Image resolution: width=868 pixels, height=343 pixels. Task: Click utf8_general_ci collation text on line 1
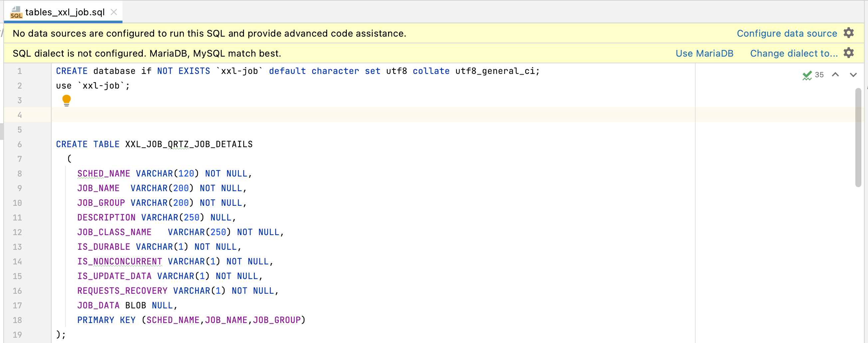494,71
